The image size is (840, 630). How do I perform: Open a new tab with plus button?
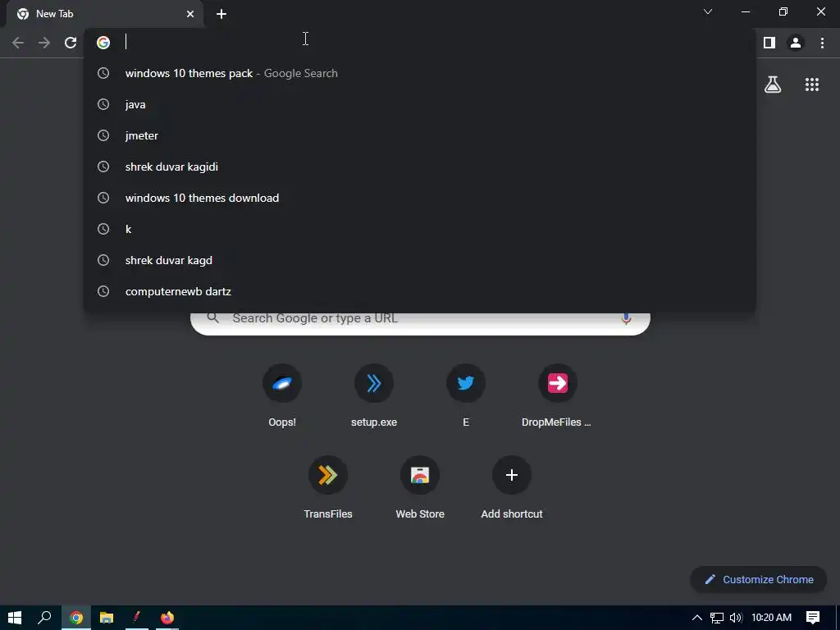(221, 14)
